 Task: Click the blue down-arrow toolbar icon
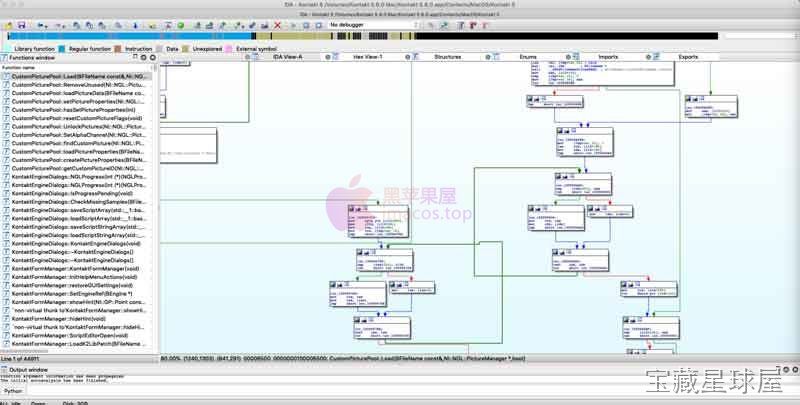(135, 25)
